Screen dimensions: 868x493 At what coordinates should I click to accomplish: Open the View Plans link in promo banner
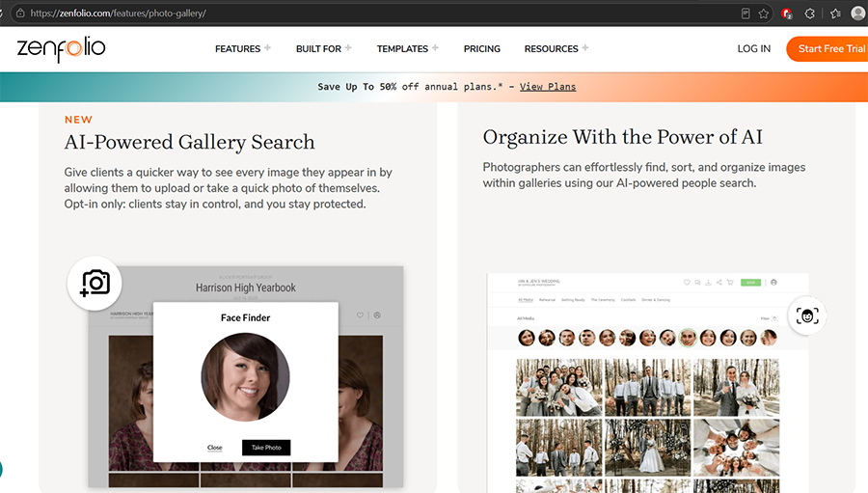pos(548,87)
